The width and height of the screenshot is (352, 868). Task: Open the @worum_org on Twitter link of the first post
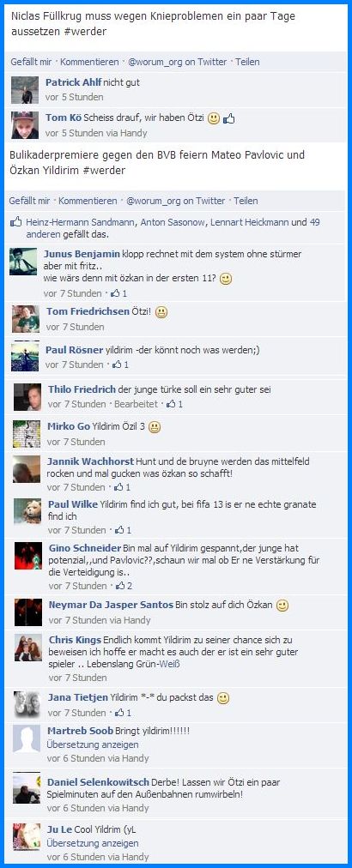[178, 62]
